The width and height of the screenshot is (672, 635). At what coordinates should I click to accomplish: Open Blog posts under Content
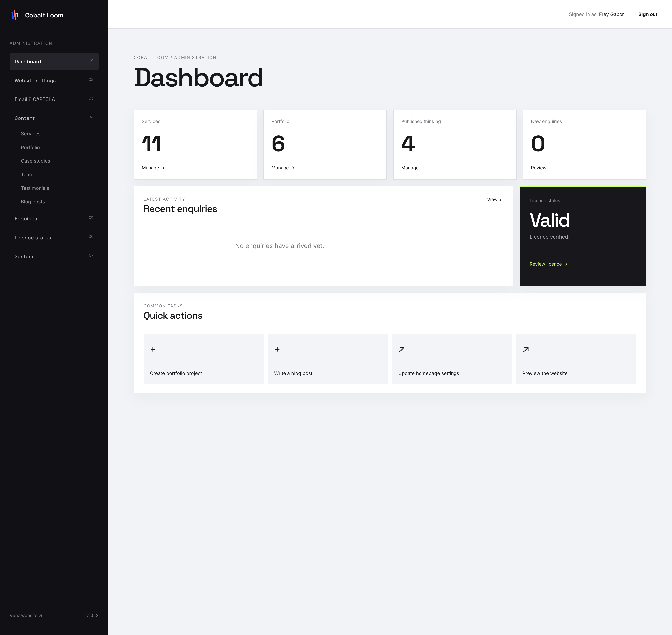click(x=33, y=202)
